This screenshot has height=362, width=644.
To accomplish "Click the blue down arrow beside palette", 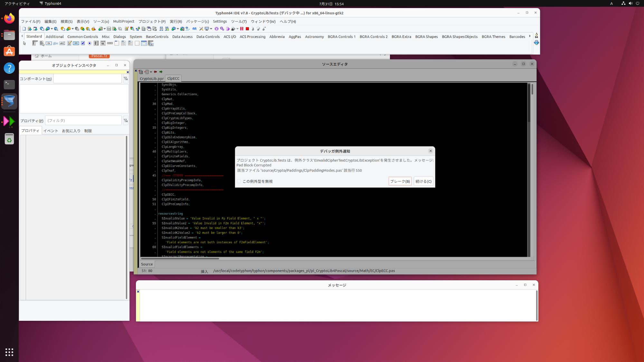I will (x=536, y=42).
